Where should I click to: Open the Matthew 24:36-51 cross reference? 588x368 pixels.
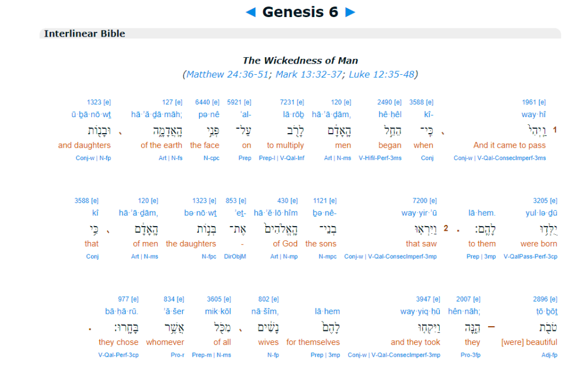coord(227,74)
